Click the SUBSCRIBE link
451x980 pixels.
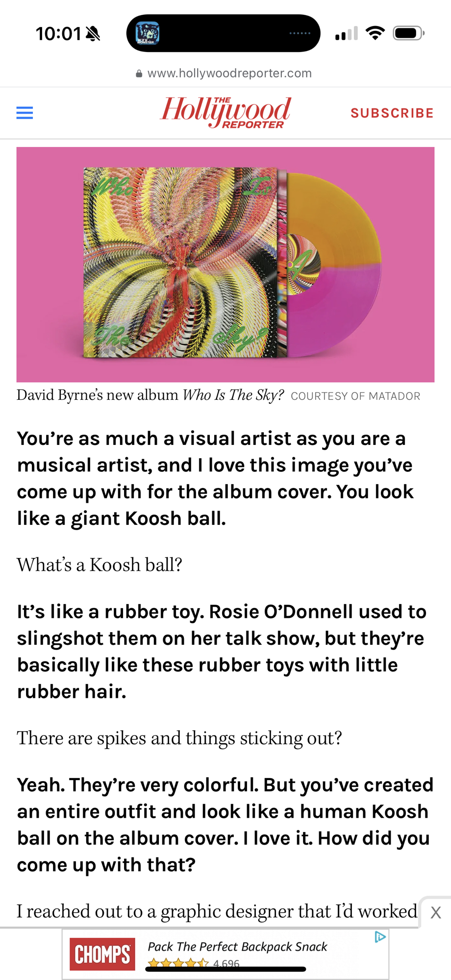392,113
